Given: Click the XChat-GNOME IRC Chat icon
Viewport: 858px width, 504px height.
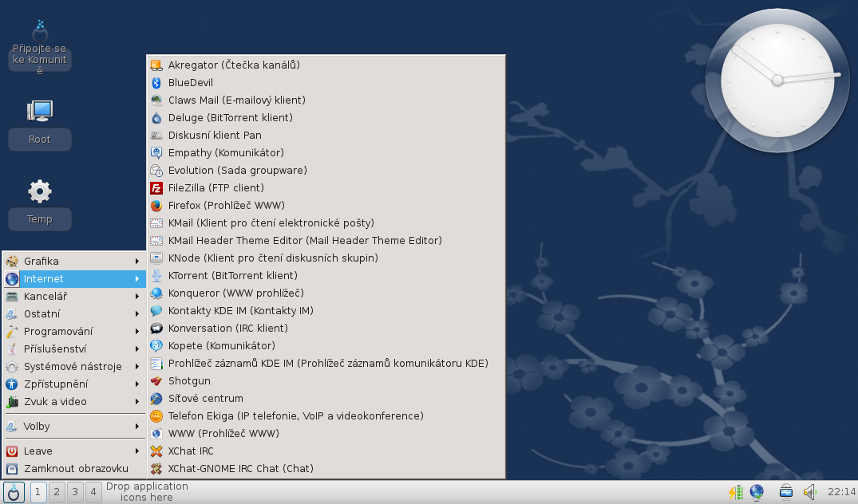Looking at the screenshot, I should pyautogui.click(x=156, y=468).
